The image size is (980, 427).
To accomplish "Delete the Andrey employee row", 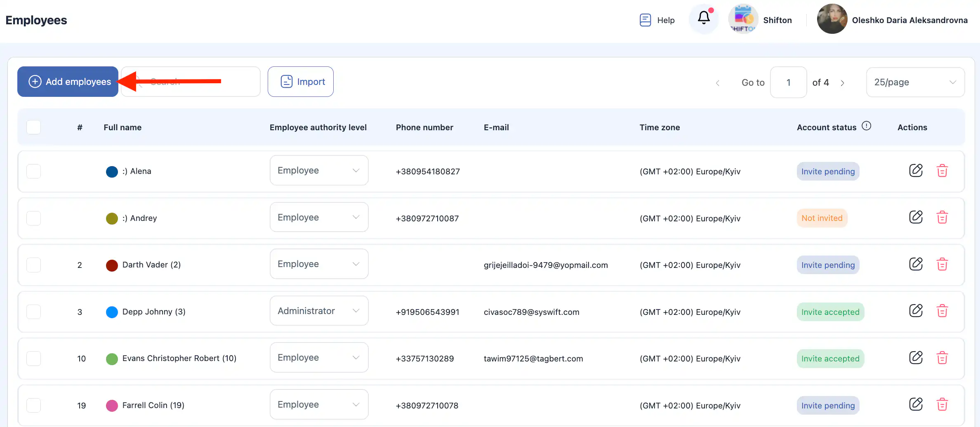I will pos(942,218).
